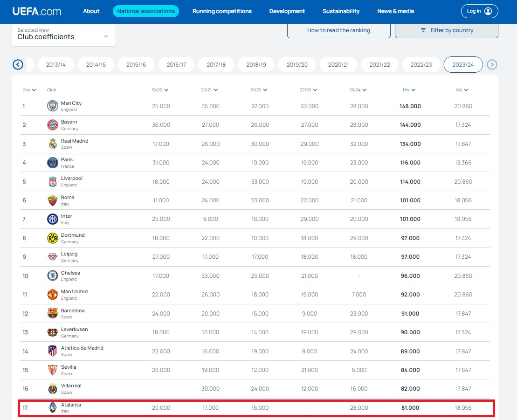Select the 2022/23 season tab
This screenshot has height=420, width=517.
(x=421, y=65)
